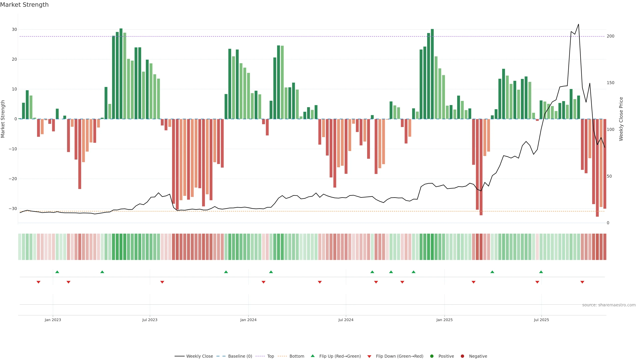Click the Market Strength chart title

pyautogui.click(x=24, y=5)
